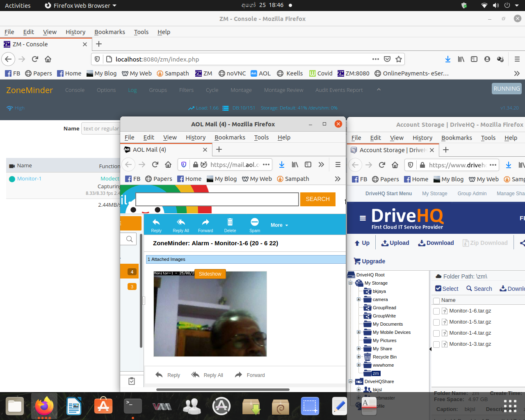Open the More dropdown in AOL Mail
Screen dimensions: 525x420
point(279,225)
